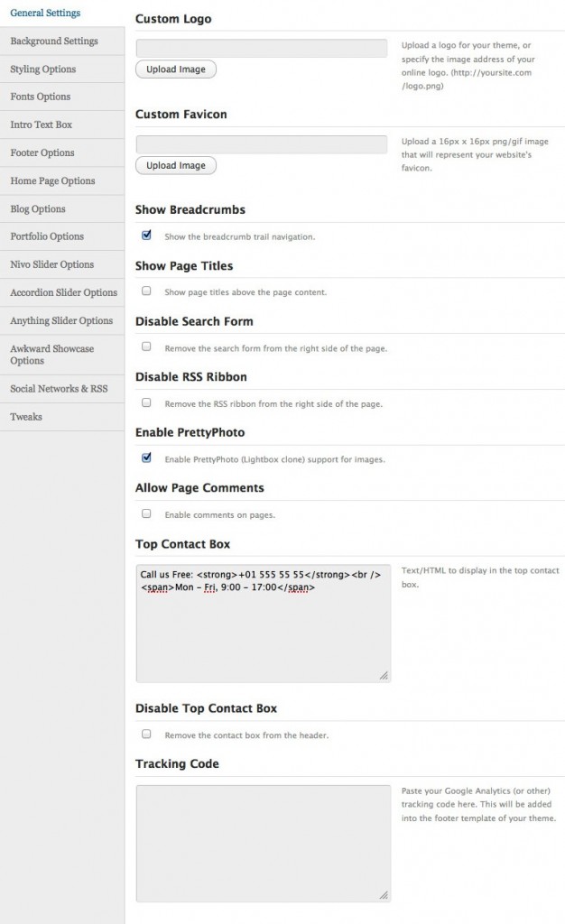Screen dimensions: 565x924
Task: Switch to Styling Options tab
Action: (x=43, y=69)
